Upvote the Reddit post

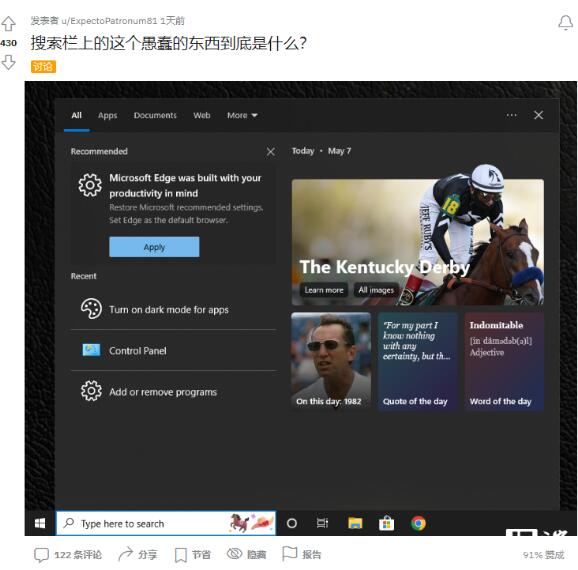coord(8,24)
